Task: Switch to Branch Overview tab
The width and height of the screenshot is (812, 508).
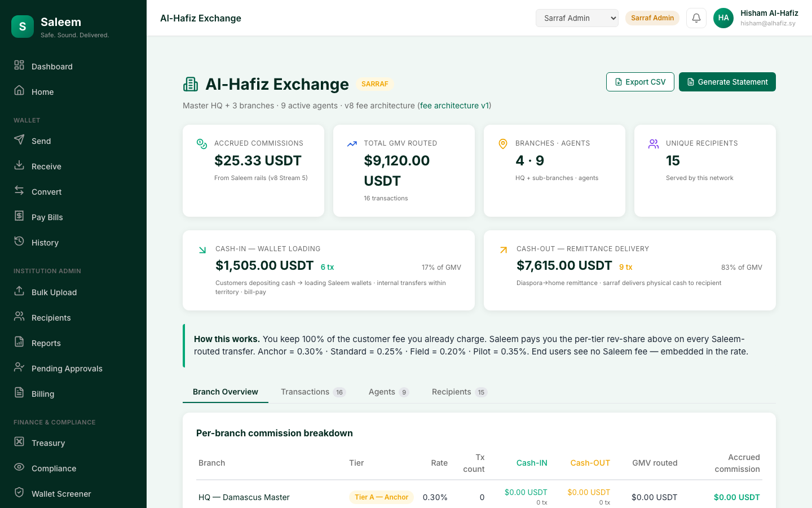Action: [226, 392]
